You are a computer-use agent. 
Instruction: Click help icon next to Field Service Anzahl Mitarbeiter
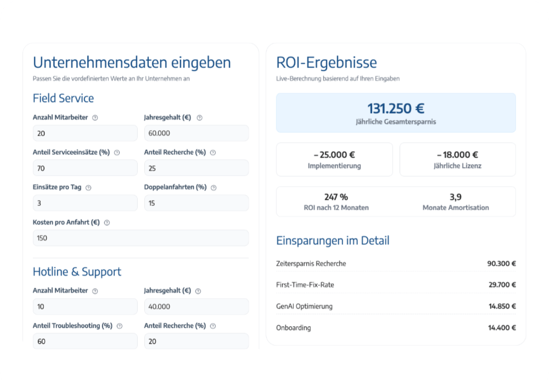[x=95, y=118]
